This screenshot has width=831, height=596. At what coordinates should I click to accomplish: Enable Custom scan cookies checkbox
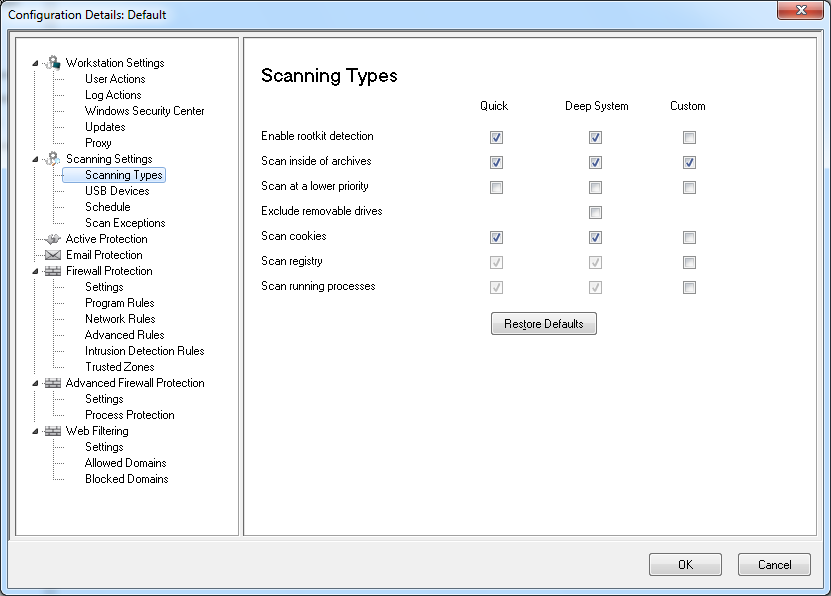coord(689,238)
